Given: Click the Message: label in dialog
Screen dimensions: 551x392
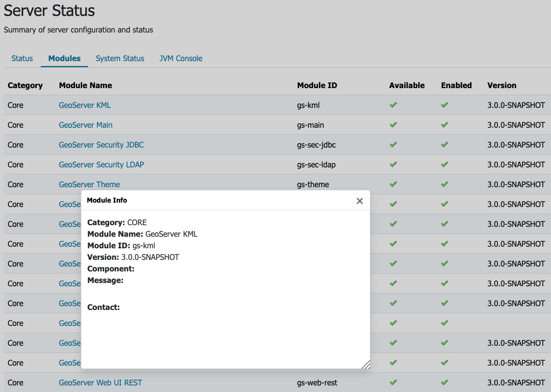Looking at the screenshot, I should tap(105, 280).
